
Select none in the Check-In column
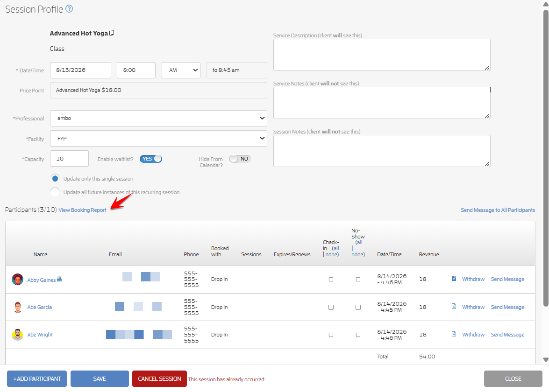click(x=331, y=254)
